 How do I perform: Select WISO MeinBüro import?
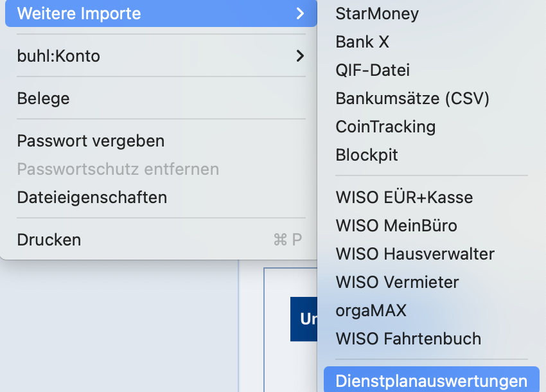tap(396, 226)
